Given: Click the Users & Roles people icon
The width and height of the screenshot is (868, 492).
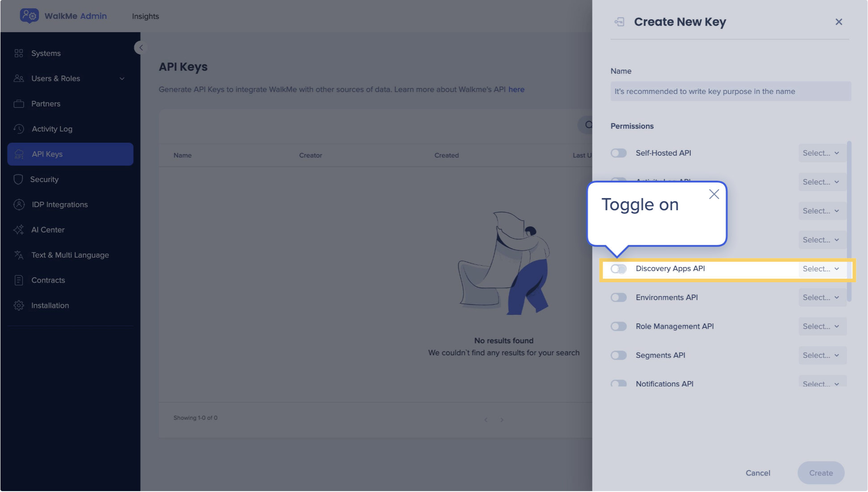Looking at the screenshot, I should (19, 78).
